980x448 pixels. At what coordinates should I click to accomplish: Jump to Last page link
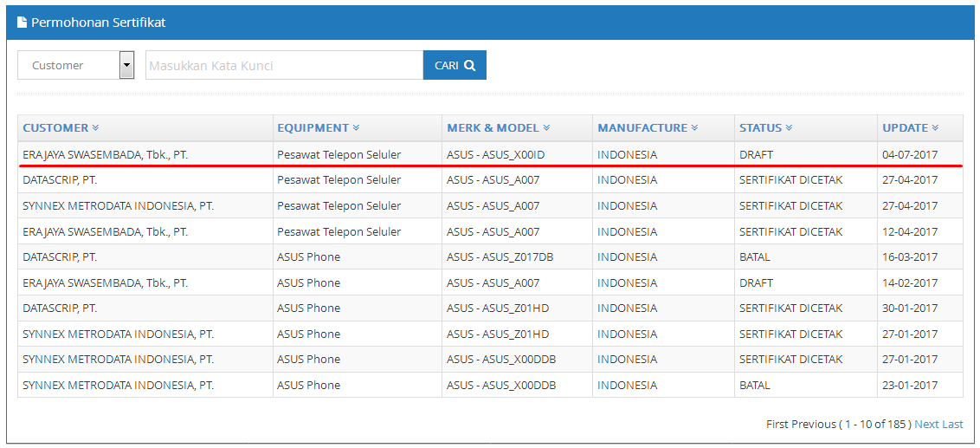pyautogui.click(x=952, y=425)
